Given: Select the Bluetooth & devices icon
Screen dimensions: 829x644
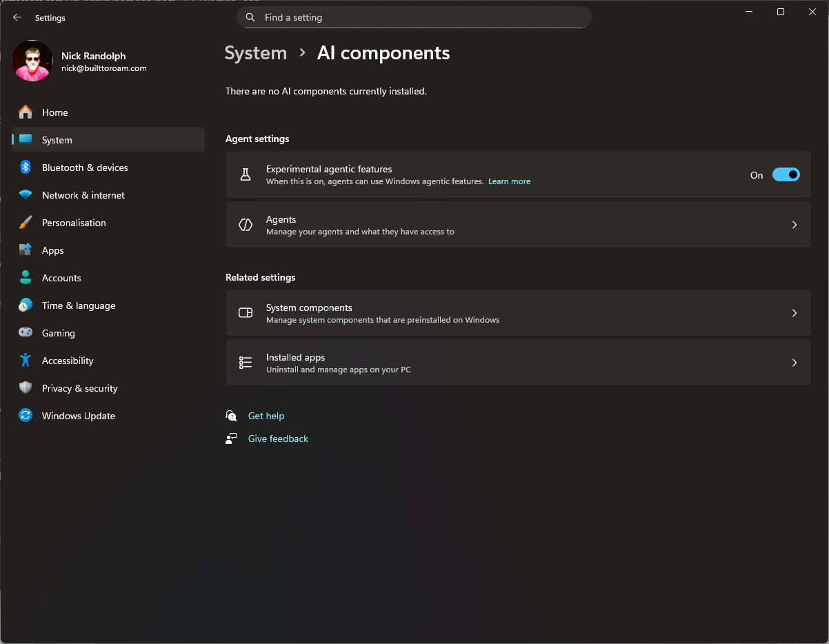Looking at the screenshot, I should tap(26, 168).
